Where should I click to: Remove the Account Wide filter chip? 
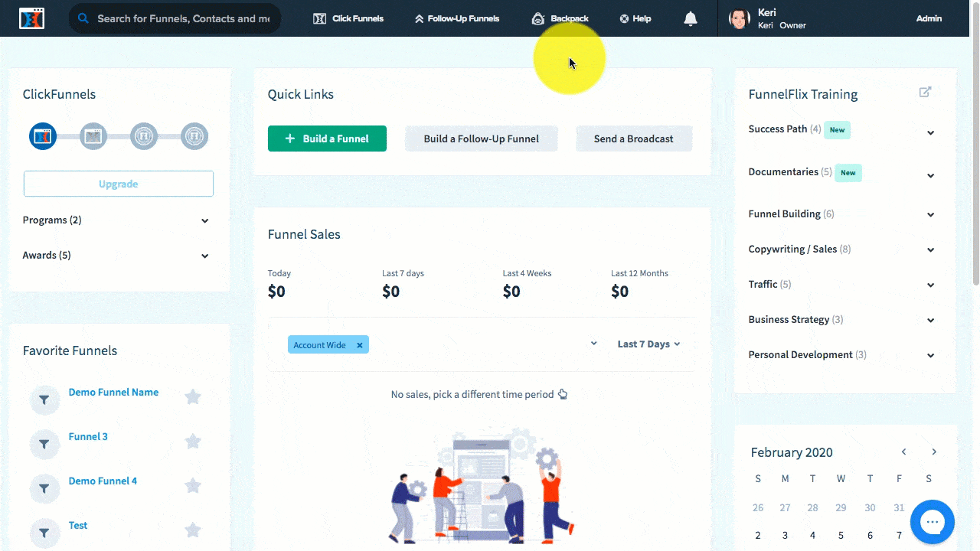coord(359,344)
